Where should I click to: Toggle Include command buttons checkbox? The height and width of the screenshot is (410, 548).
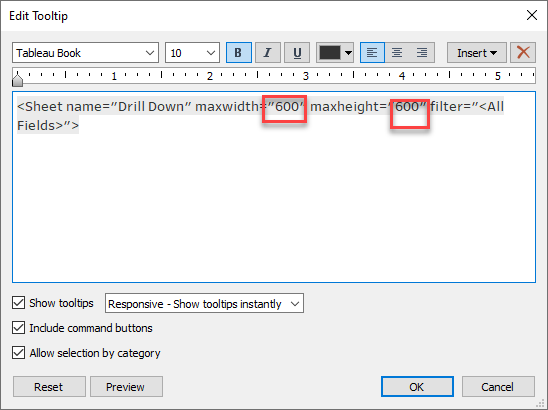coord(19,328)
